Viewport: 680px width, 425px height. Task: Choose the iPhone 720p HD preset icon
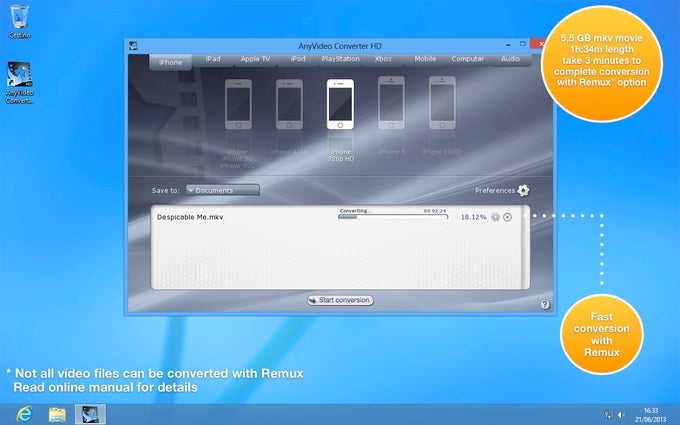coord(340,105)
